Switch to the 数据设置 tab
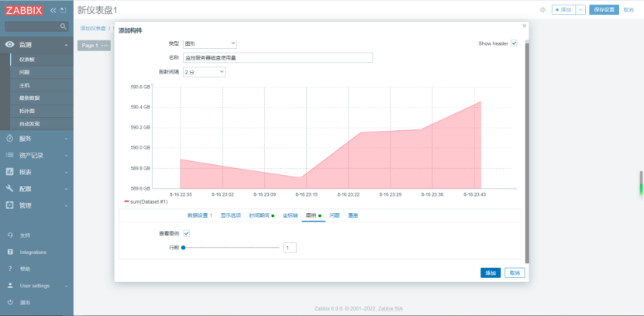Screen dimensions: 644x316 (200, 215)
